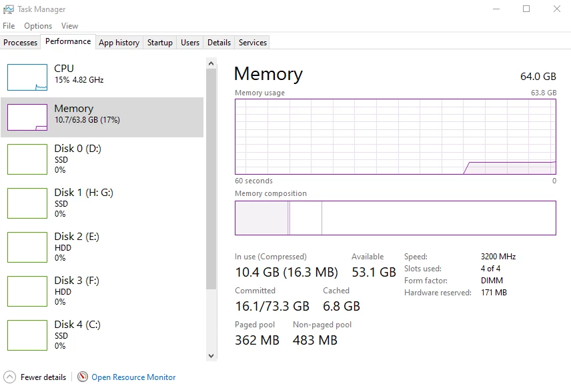Open the Options menu

click(x=38, y=26)
